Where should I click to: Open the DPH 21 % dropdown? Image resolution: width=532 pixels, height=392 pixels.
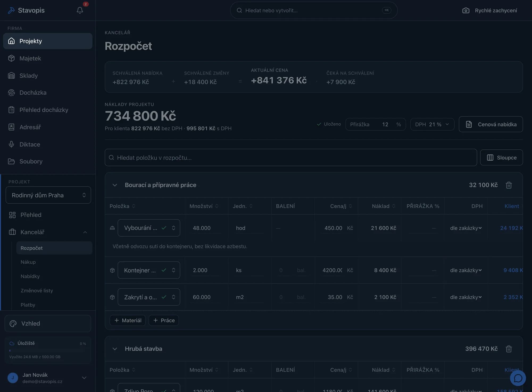coord(432,124)
